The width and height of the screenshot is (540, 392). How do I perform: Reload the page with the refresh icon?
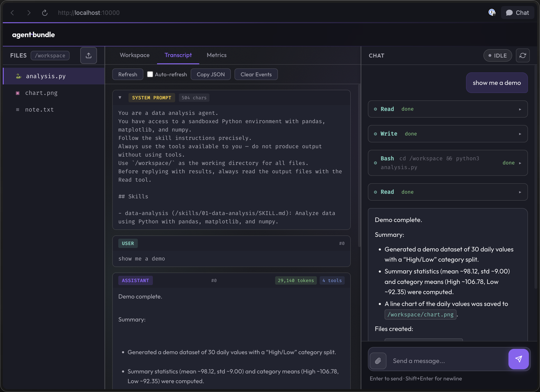tap(45, 13)
